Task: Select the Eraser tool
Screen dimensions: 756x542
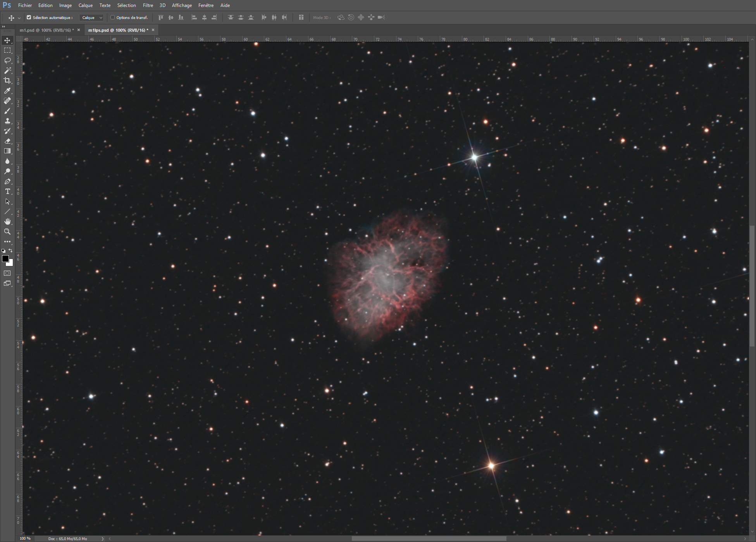Action: tap(7, 141)
